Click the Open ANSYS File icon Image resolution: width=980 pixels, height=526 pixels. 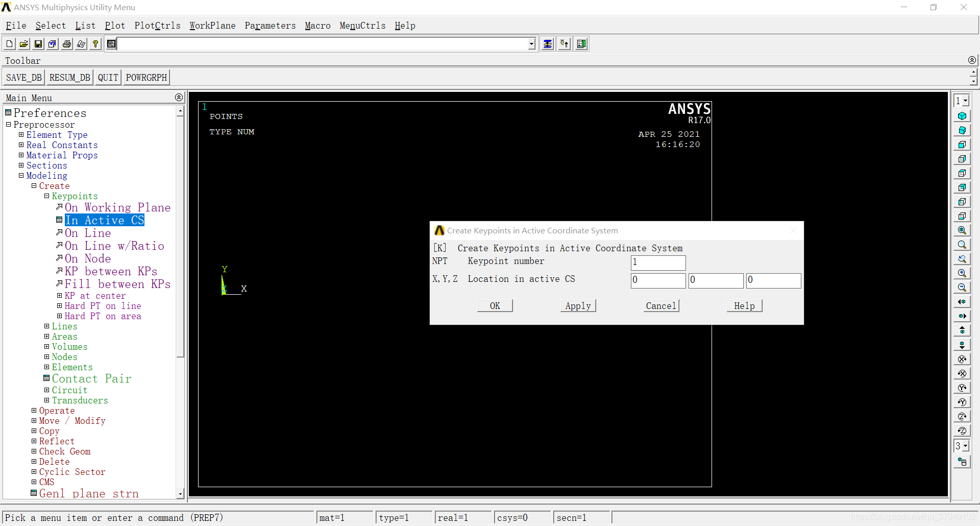pos(23,44)
